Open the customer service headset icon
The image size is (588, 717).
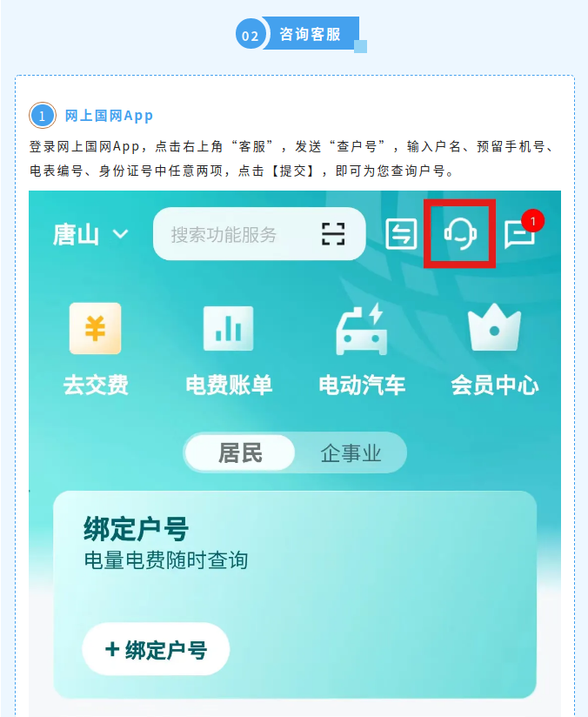(460, 234)
